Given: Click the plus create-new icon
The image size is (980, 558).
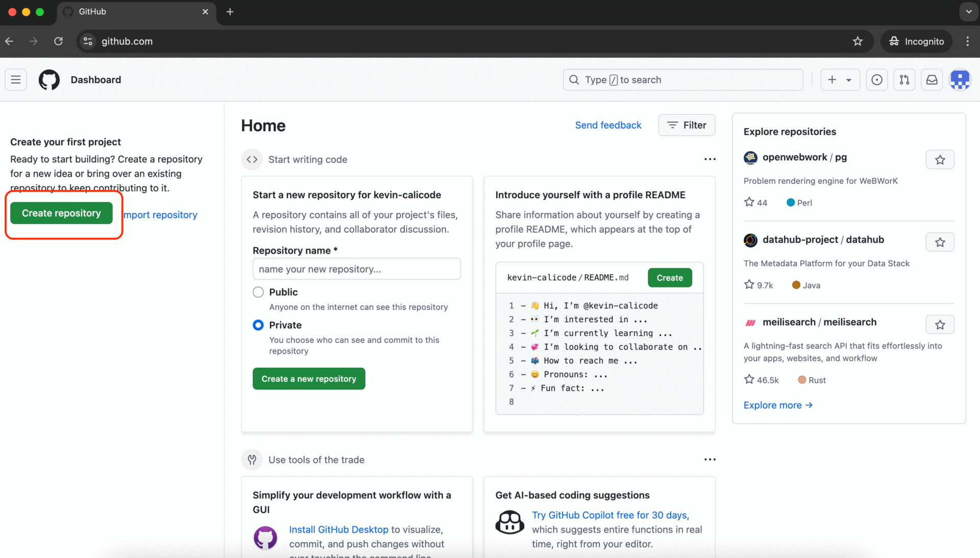Looking at the screenshot, I should (x=832, y=80).
